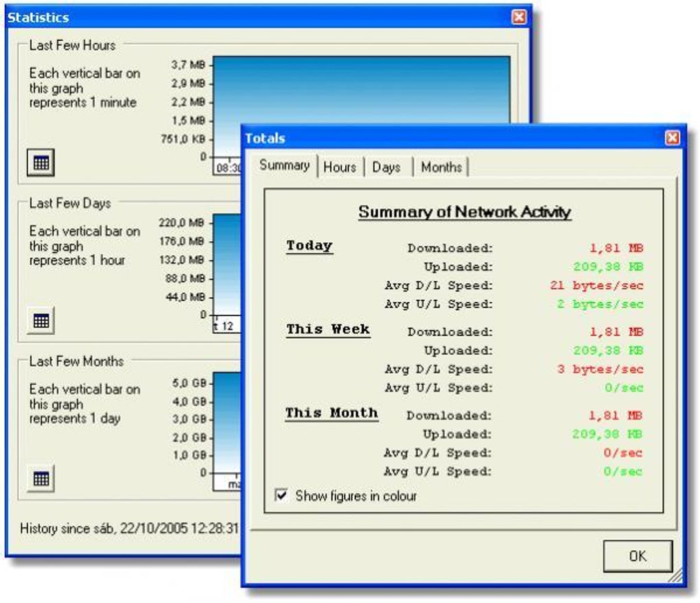This screenshot has width=700, height=603.
Task: Switch to the Summary tab
Action: click(284, 165)
